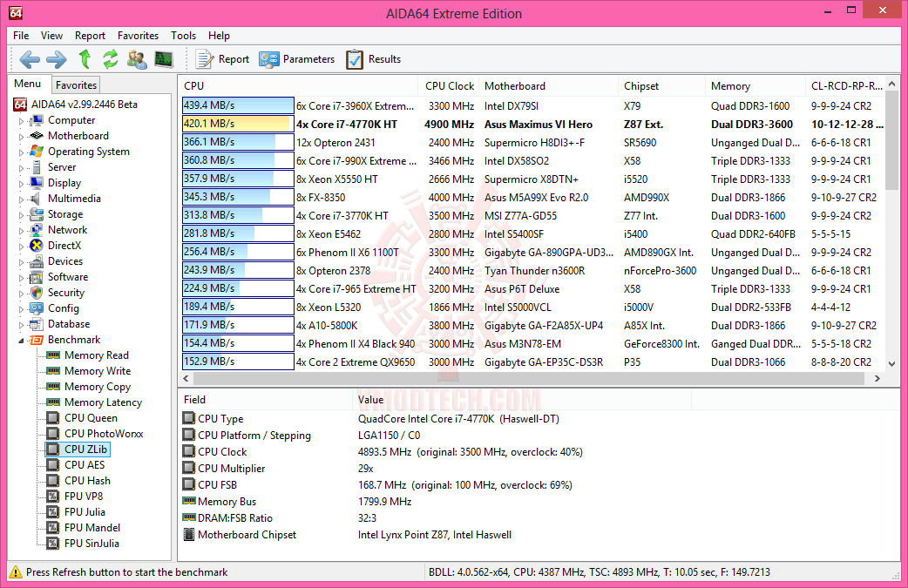Select the Memory Copy benchmark icon

[x=53, y=386]
